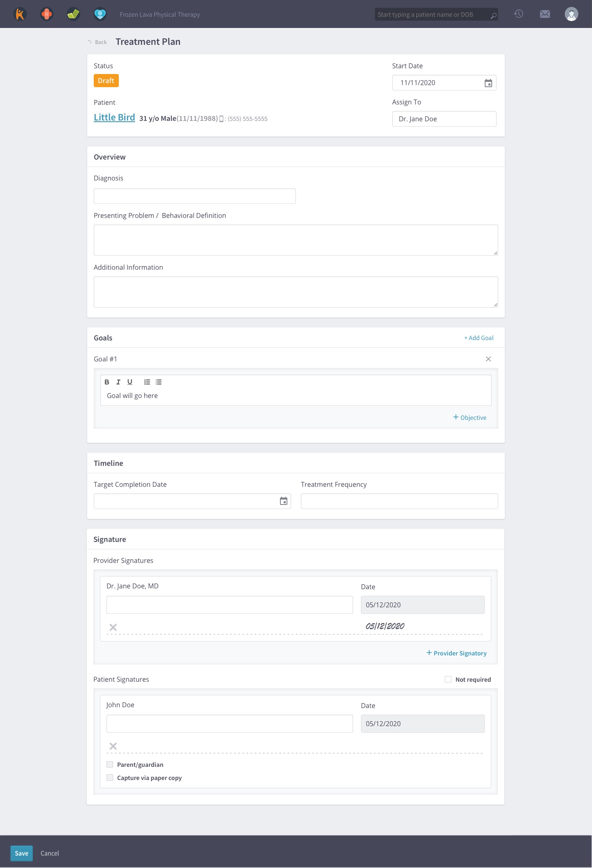Screen dimensions: 592x868
Task: Click the Diagnosis input field
Action: (194, 196)
